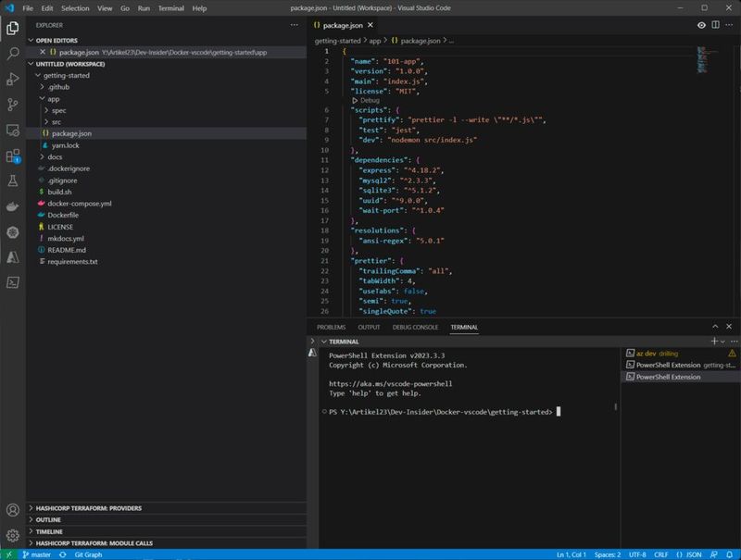Change line ending via CRLF status item

click(660, 554)
